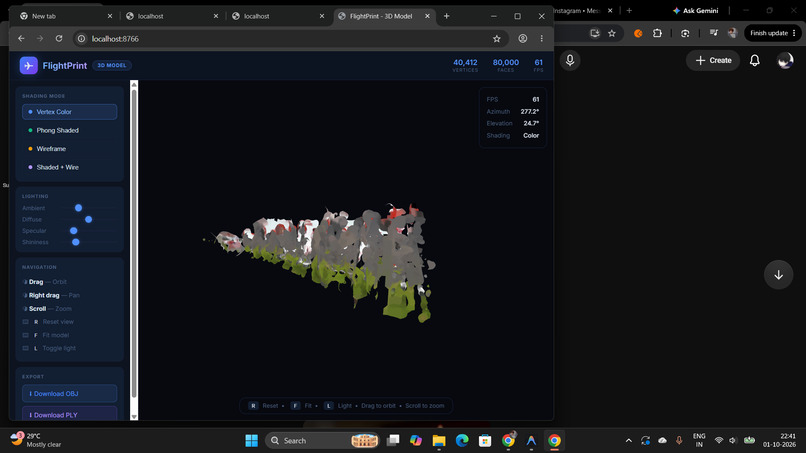Click the sidebar scrollbar up arrow
806x453 pixels.
point(134,84)
